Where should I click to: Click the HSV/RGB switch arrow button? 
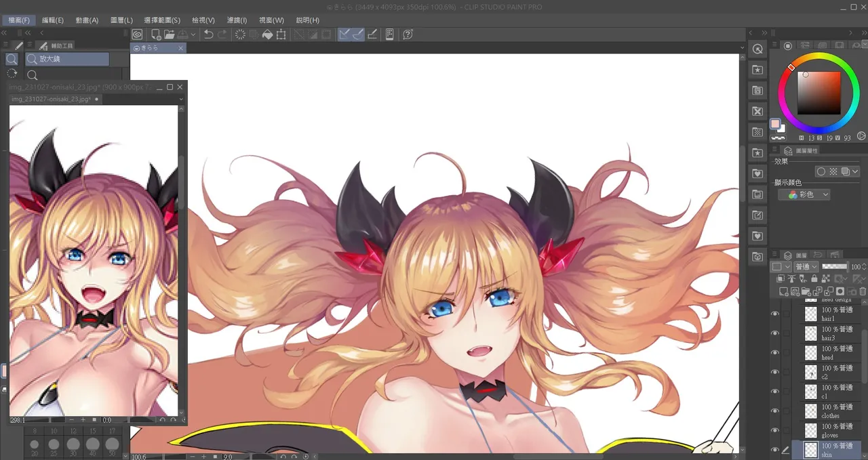[x=861, y=137]
